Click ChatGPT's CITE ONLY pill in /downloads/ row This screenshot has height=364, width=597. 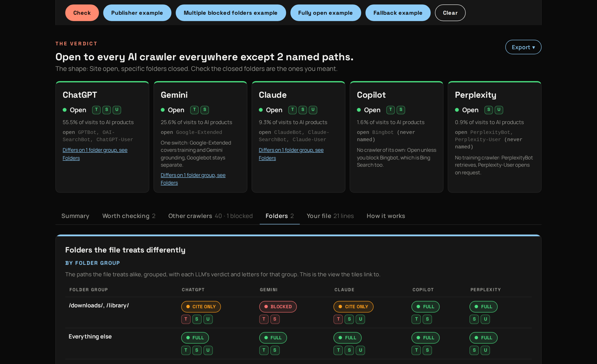click(201, 307)
